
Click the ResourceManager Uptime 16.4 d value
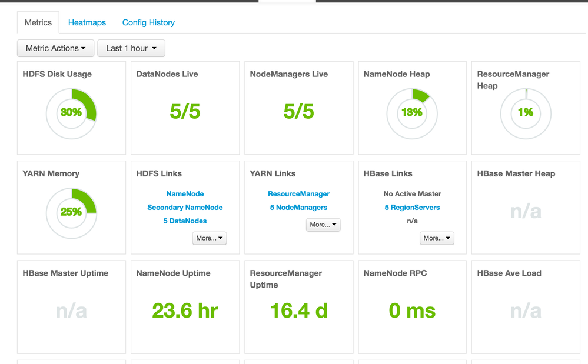click(x=299, y=311)
